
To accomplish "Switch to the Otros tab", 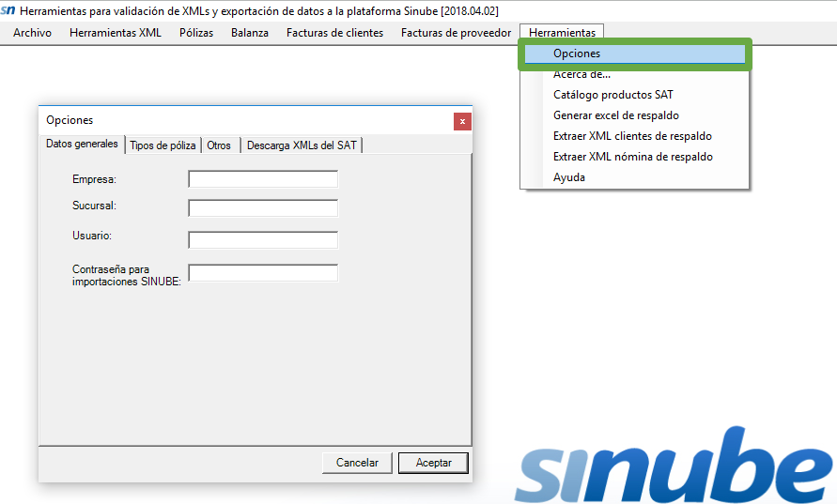I will [x=219, y=145].
